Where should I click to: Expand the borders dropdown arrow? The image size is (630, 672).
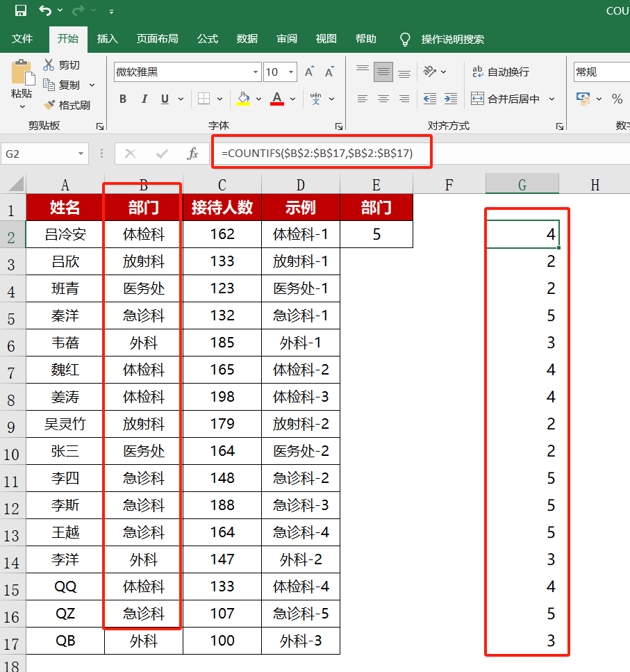click(219, 99)
